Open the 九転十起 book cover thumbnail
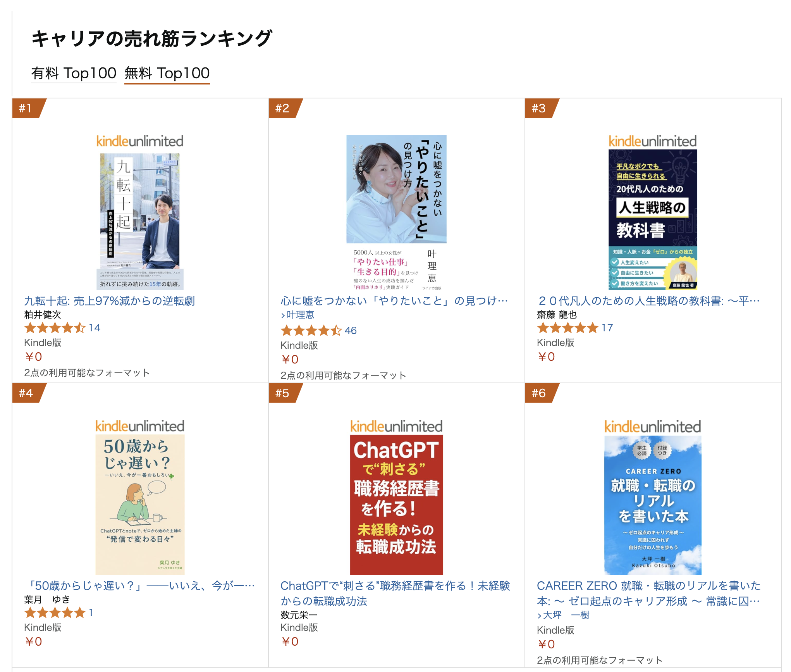 coord(140,212)
